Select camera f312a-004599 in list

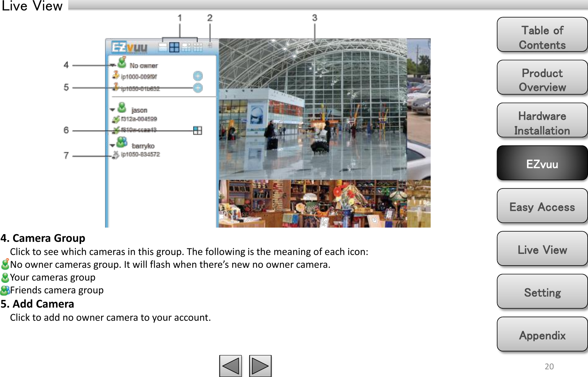tap(139, 119)
